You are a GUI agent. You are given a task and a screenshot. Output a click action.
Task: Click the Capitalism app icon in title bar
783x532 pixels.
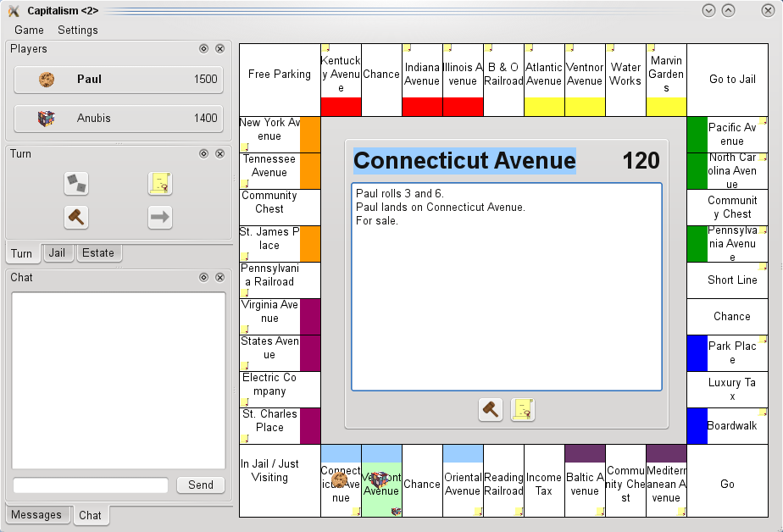14,10
